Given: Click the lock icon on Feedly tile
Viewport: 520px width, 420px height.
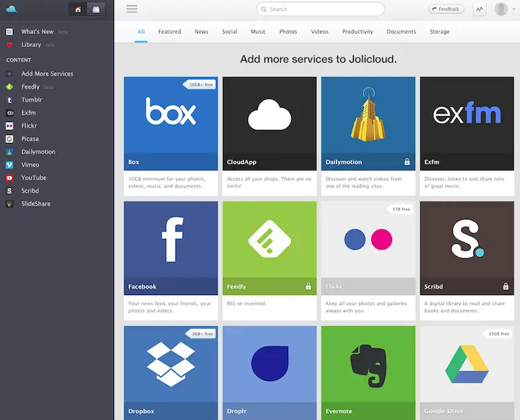Looking at the screenshot, I should click(x=308, y=286).
